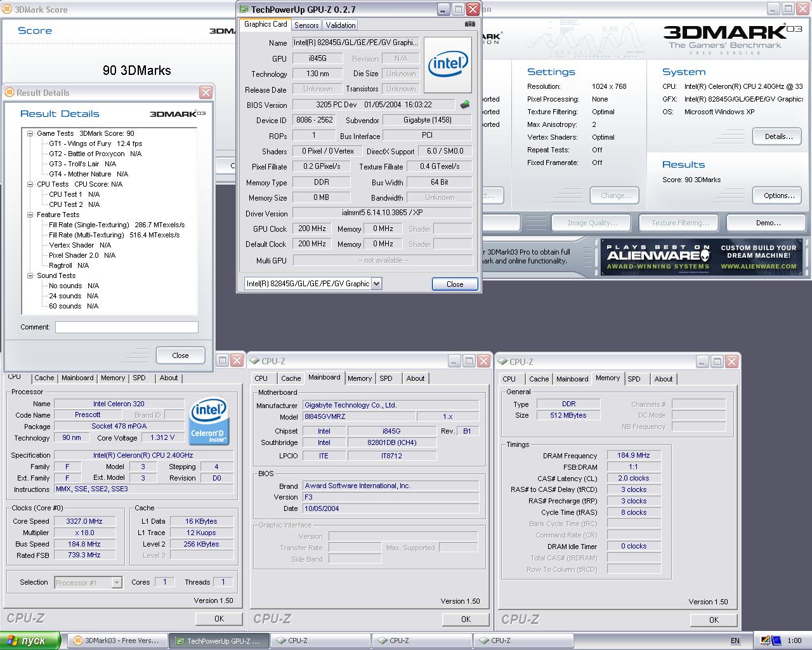The height and width of the screenshot is (650, 812).
Task: Click Close button in GPU-Z window
Action: (455, 284)
